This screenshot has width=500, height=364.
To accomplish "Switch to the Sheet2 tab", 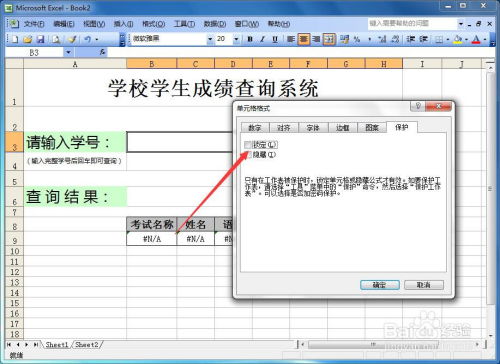I will click(87, 344).
